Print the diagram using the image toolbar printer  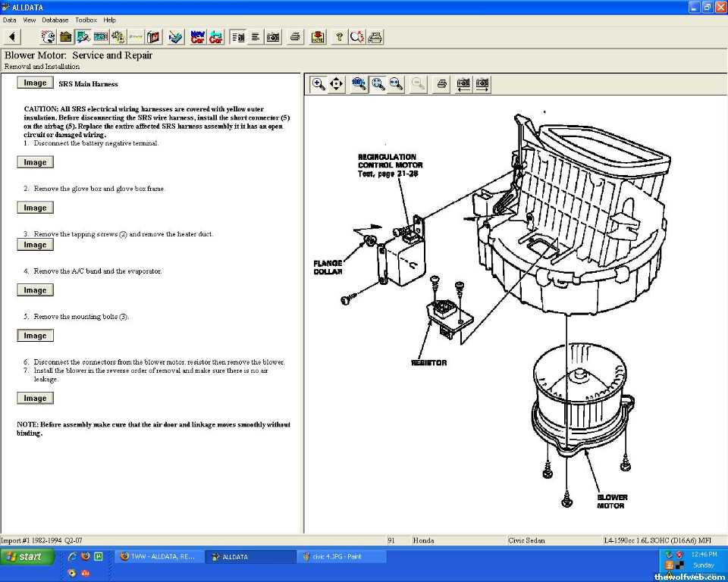coord(441,84)
